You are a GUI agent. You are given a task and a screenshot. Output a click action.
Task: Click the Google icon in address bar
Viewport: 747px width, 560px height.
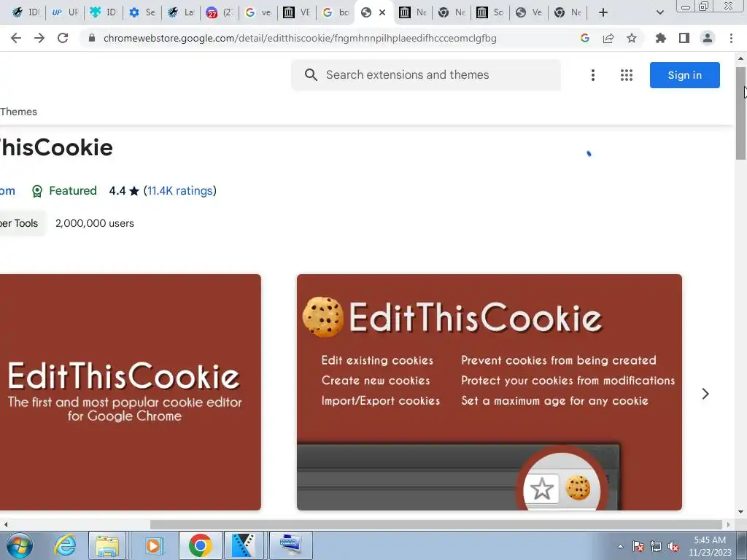coord(585,38)
